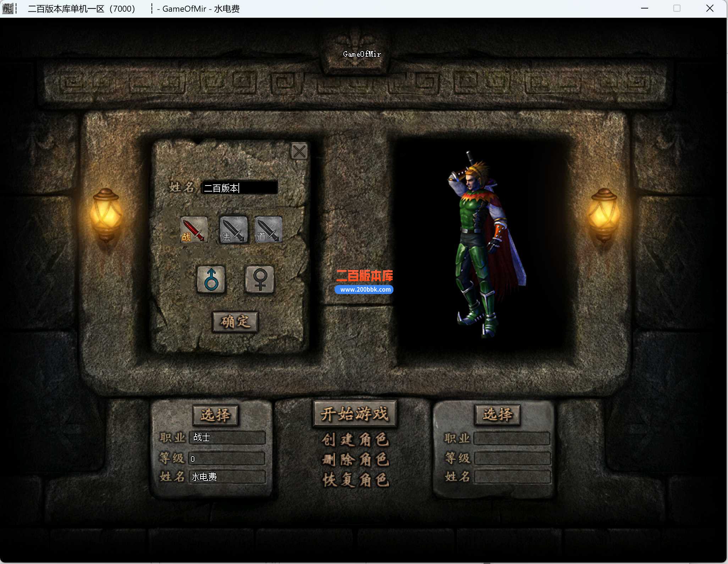Select the Taoist (道) class sword icon
The height and width of the screenshot is (564, 728).
(269, 229)
